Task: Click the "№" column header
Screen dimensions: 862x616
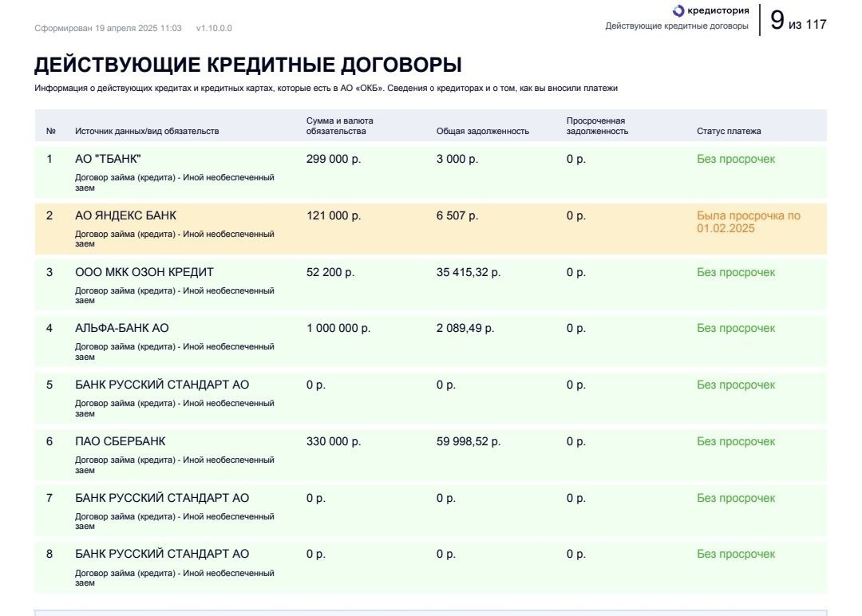Action: (x=50, y=131)
